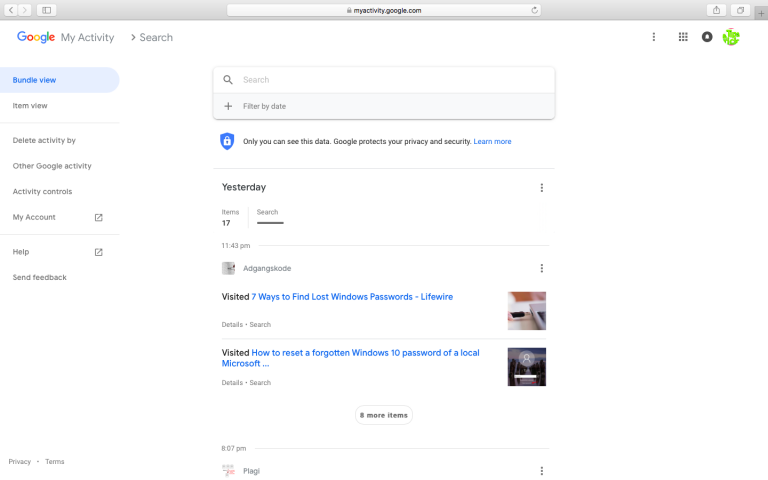Switch to Item view
Viewport: 768px width, 480px height.
(x=30, y=106)
